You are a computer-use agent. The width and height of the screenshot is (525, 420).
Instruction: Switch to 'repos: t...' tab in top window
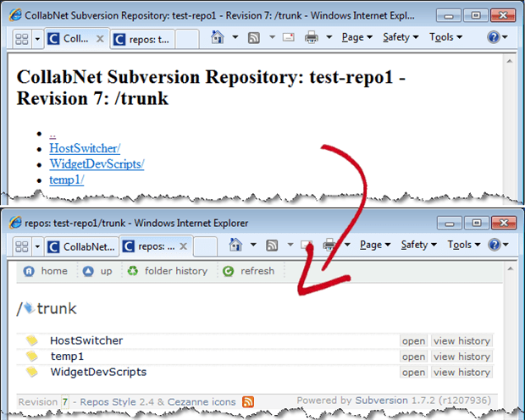pos(142,40)
